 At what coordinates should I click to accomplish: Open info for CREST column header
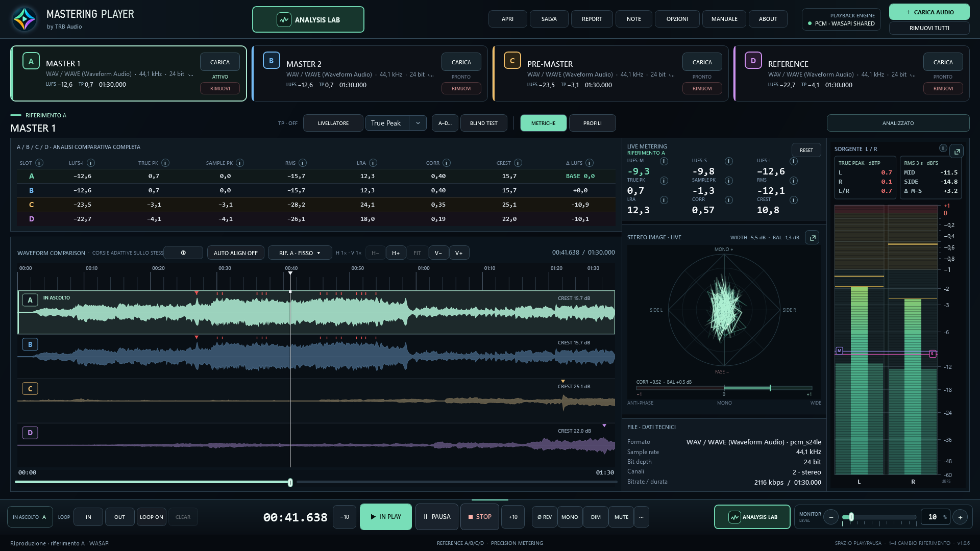[518, 163]
